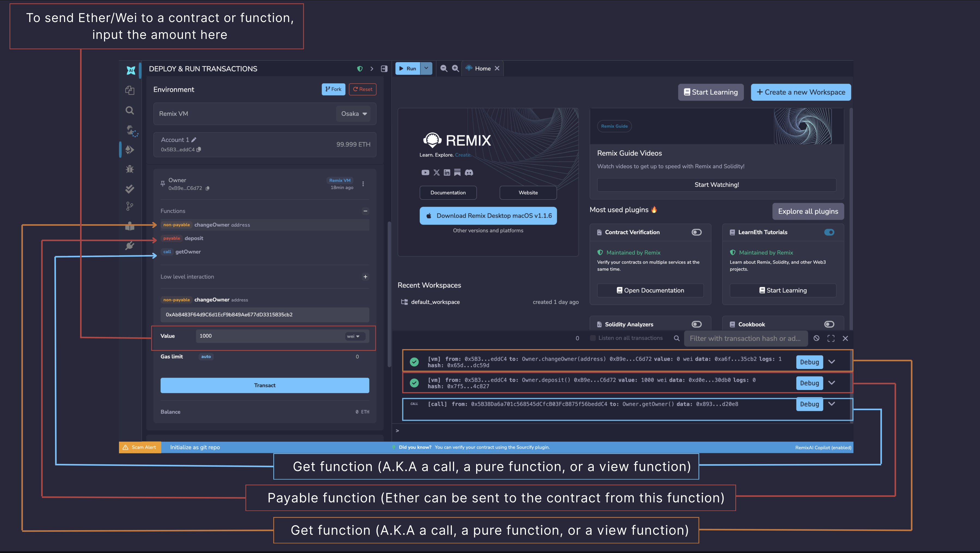Select the Deploy & Run sidebar icon
The width and height of the screenshot is (980, 553).
[x=130, y=149]
